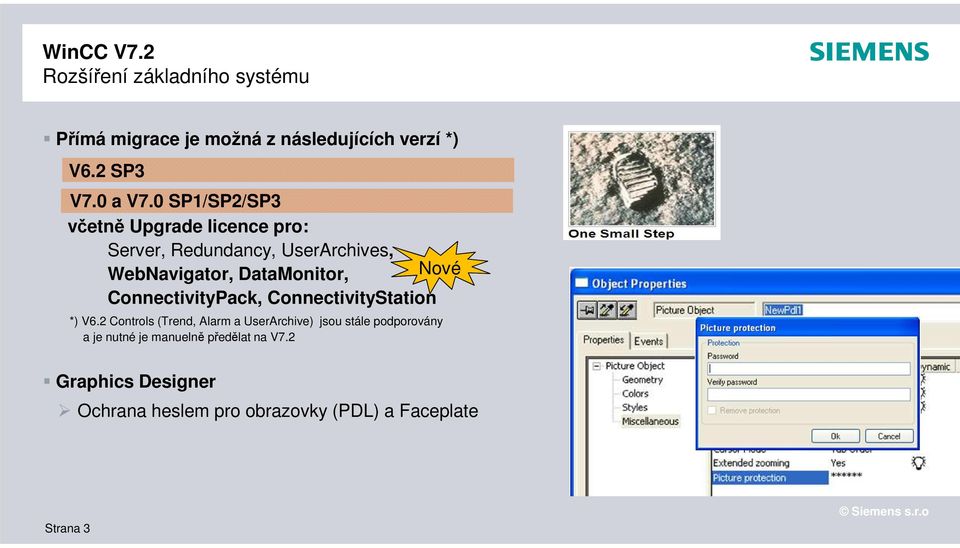
Task: Collapse the Picture Object tree node
Action: [x=596, y=366]
